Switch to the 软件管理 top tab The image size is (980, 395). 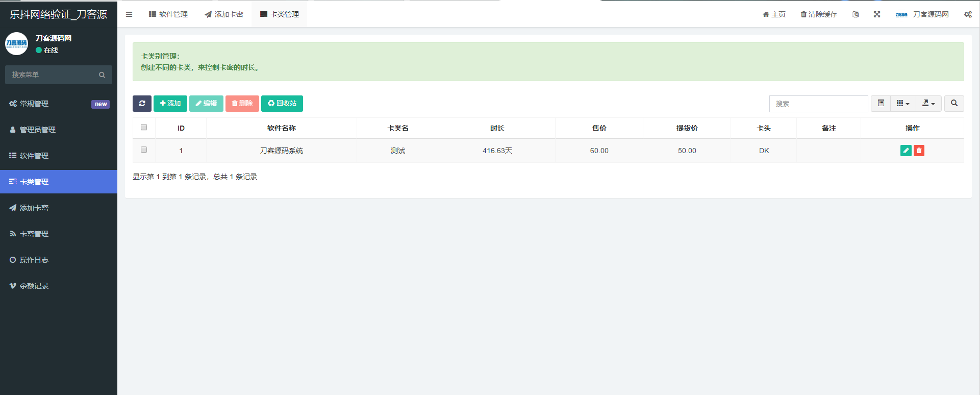pos(168,14)
